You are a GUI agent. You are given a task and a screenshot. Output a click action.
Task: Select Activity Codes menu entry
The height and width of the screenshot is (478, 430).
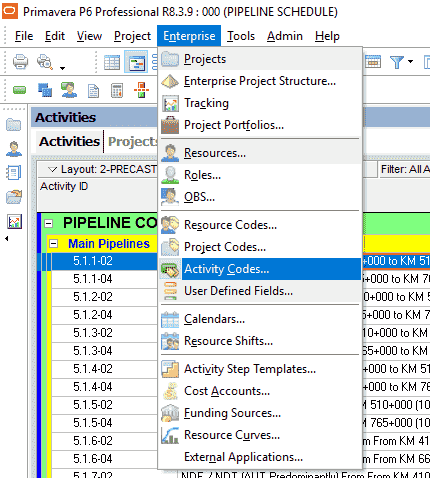click(260, 269)
